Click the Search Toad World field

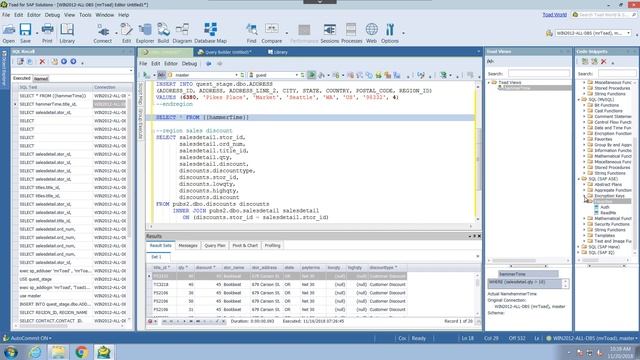[x=604, y=15]
